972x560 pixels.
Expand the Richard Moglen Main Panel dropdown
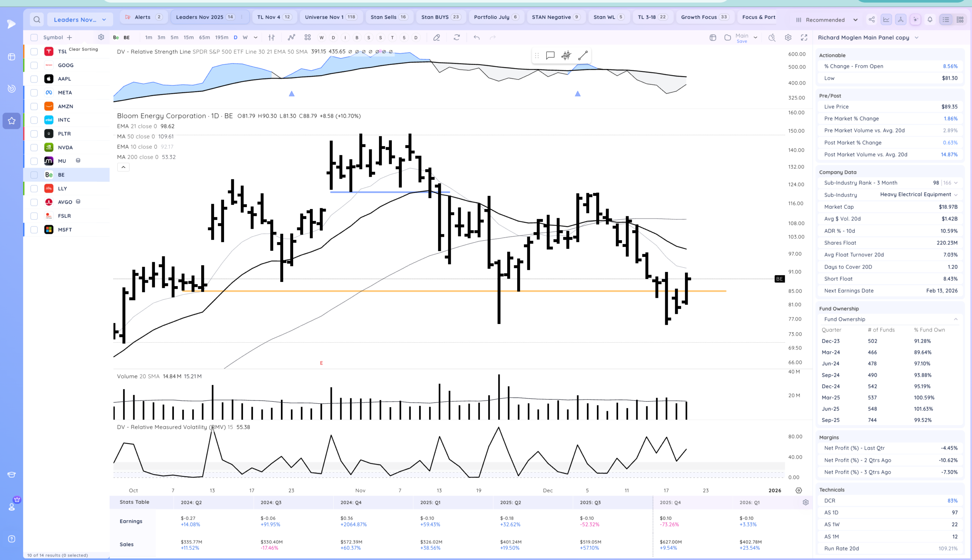[916, 37]
